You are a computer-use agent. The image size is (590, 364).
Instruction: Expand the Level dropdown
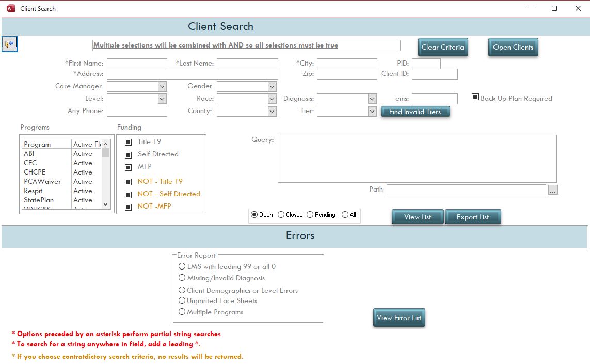(x=162, y=99)
